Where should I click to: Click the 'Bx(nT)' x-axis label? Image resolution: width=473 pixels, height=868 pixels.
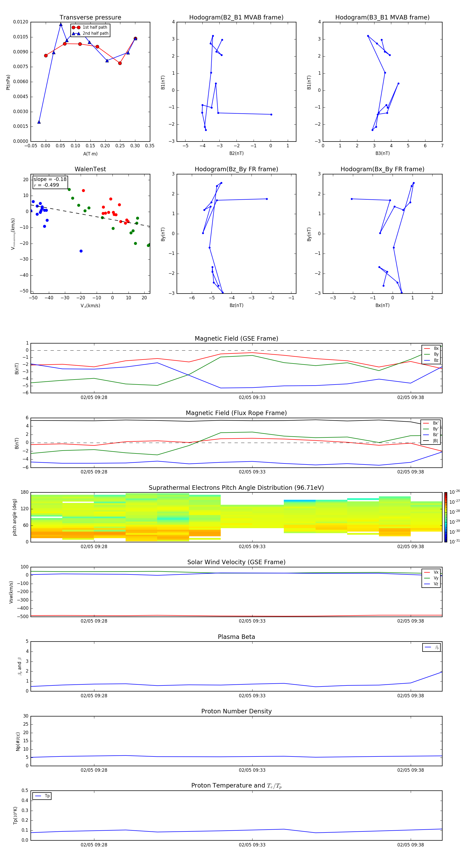[382, 305]
